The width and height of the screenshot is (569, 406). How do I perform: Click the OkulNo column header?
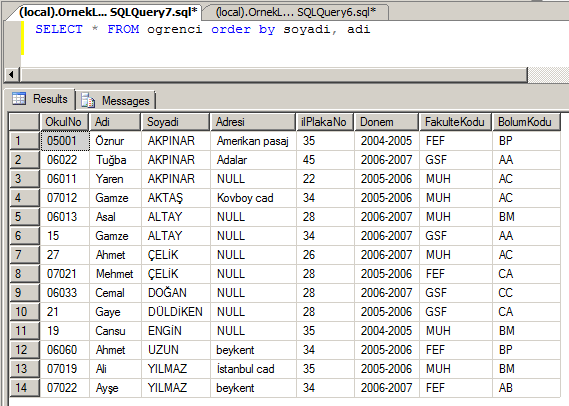point(64,122)
